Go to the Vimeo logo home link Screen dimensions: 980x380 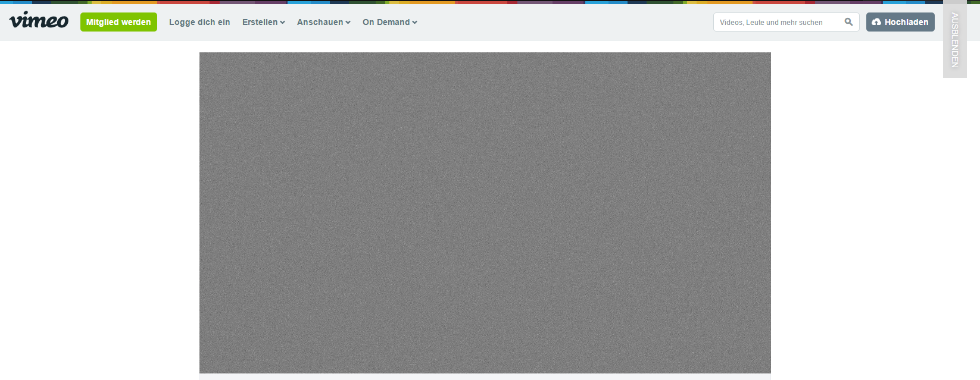click(39, 20)
